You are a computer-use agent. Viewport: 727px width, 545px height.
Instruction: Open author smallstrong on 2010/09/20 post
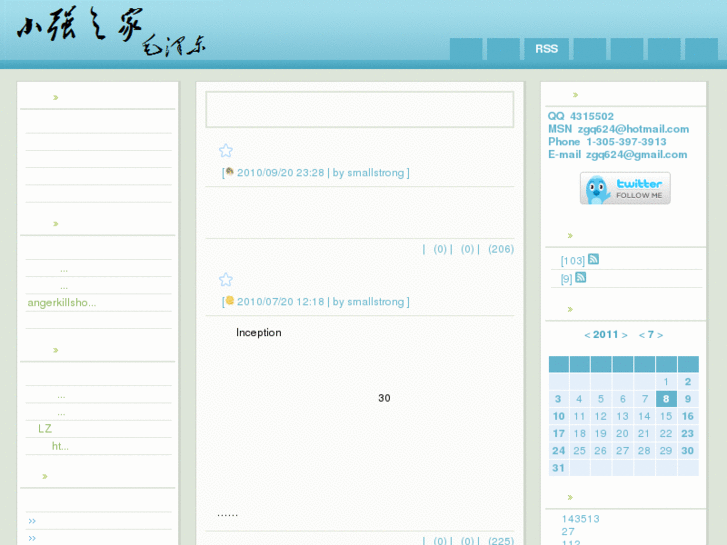pos(376,173)
